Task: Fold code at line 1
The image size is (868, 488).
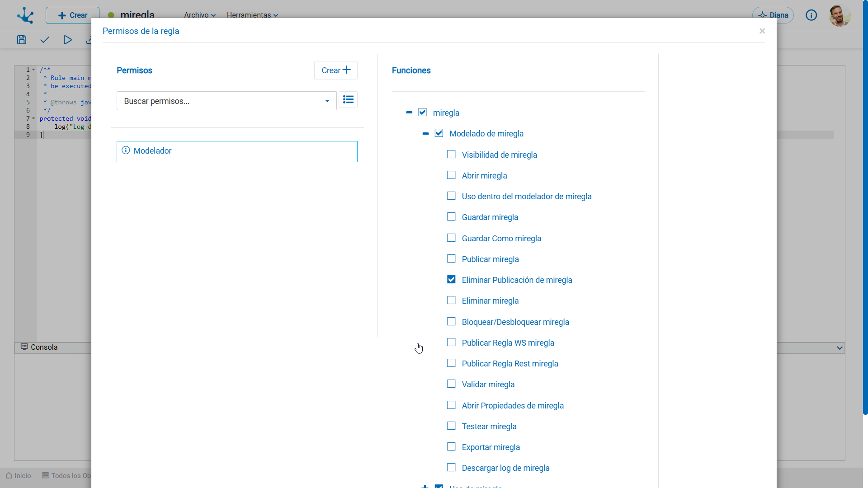Action: pyautogui.click(x=33, y=70)
